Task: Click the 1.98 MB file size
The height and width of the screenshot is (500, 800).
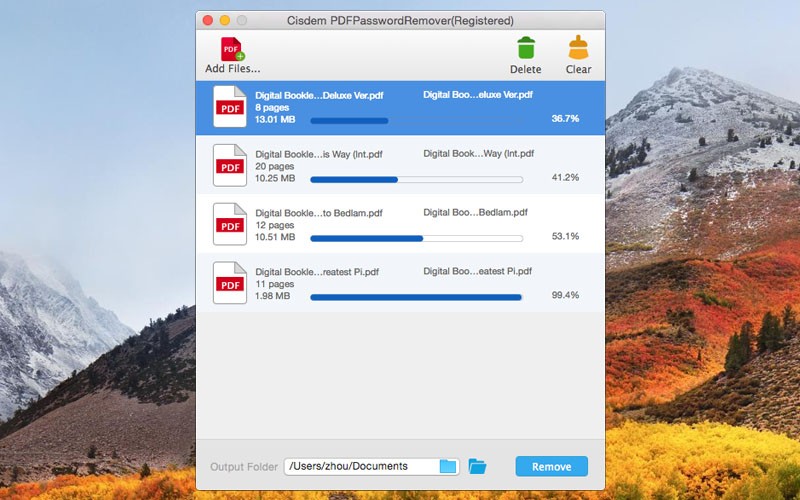Action: (272, 296)
